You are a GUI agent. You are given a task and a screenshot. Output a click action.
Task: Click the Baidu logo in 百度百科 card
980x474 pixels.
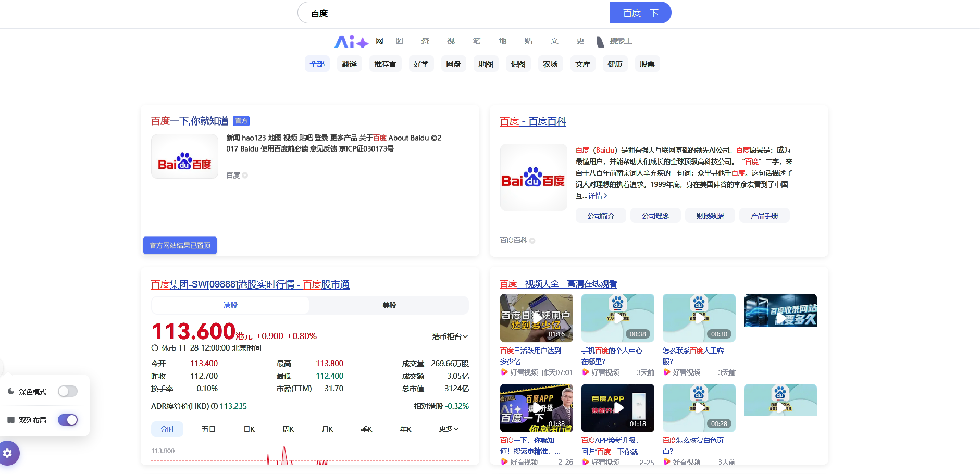pos(533,178)
